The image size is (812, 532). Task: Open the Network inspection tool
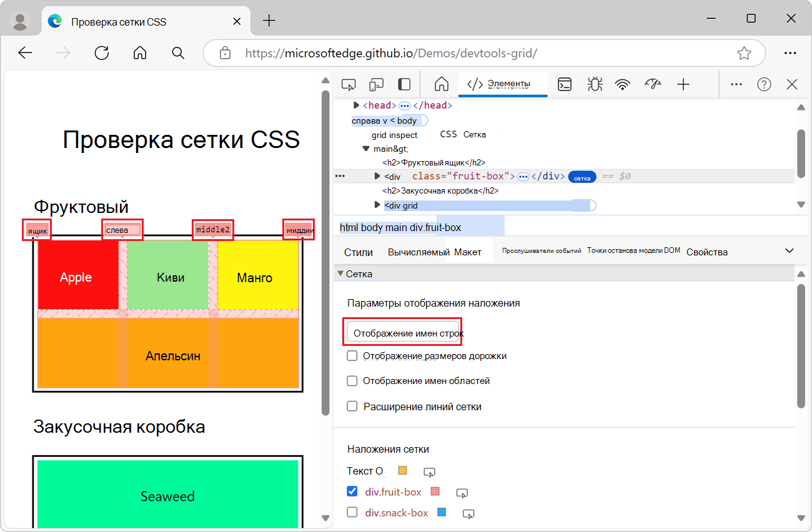[x=623, y=84]
